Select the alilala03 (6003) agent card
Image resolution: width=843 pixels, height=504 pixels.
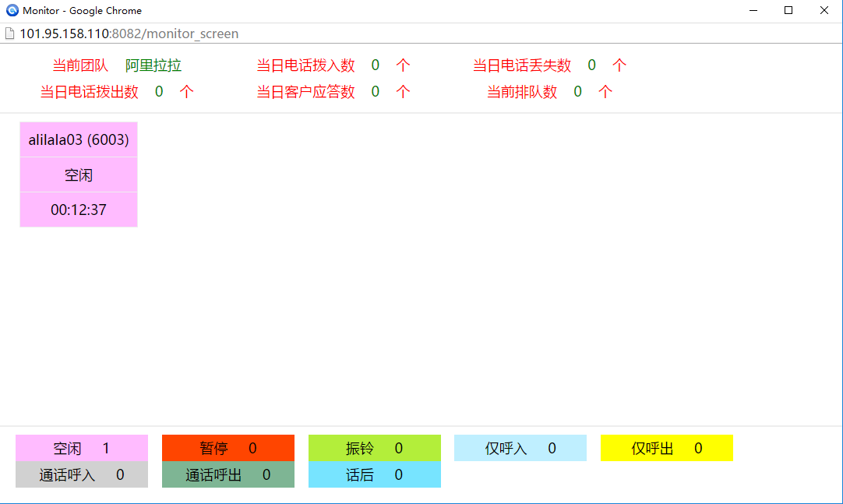point(79,140)
